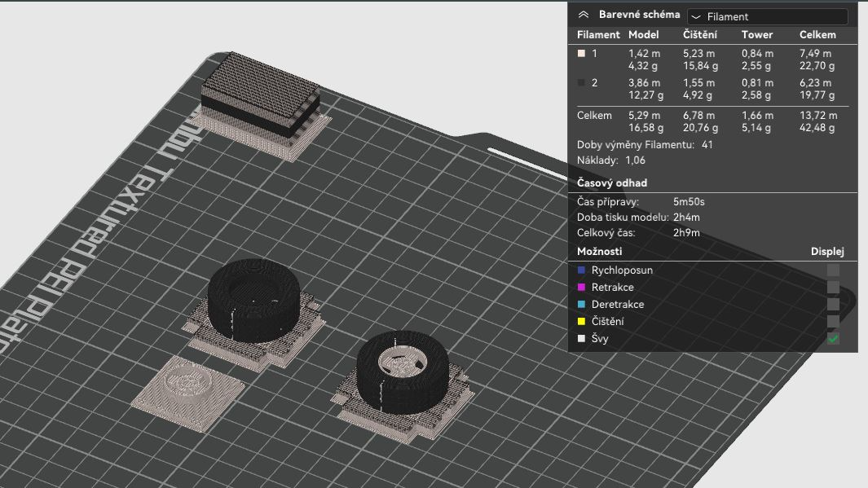Click the Celkem column header
This screenshot has height=488, width=868.
coord(817,35)
